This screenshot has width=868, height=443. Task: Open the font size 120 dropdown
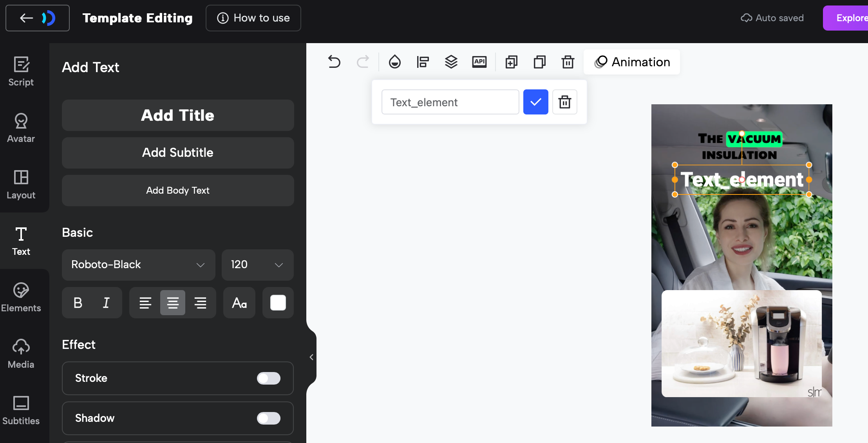[x=257, y=265]
